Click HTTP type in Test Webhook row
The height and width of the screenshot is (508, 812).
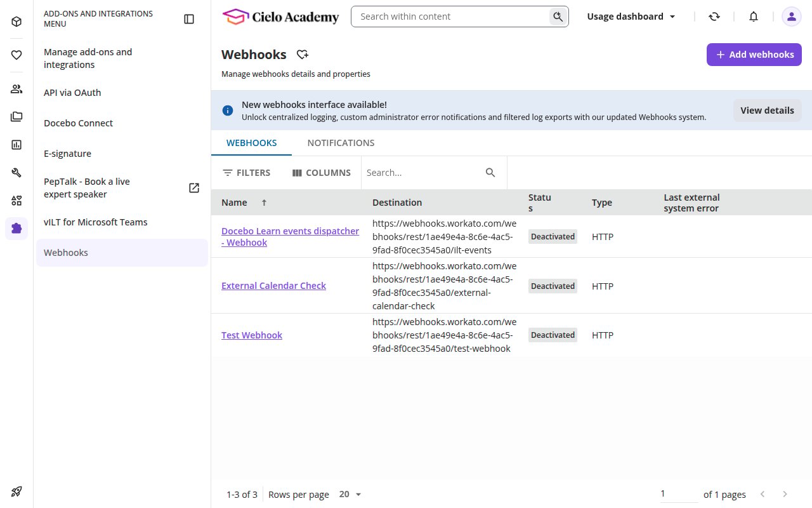coord(603,335)
